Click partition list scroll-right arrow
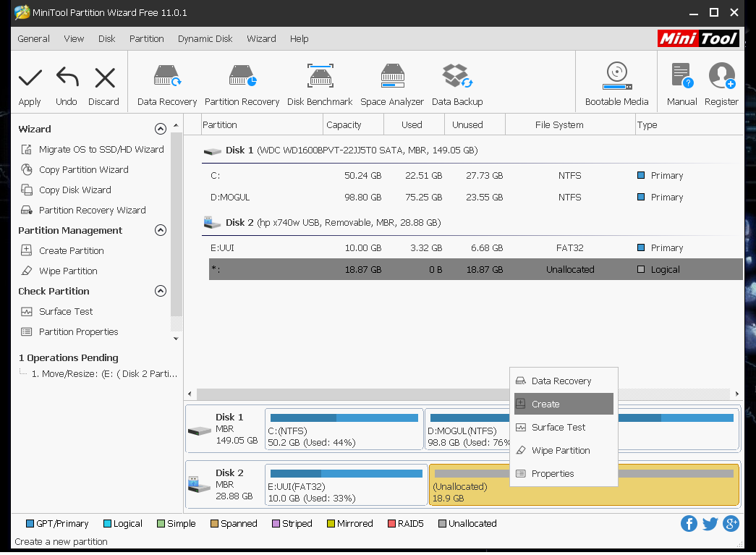756x555 pixels. 737,394
